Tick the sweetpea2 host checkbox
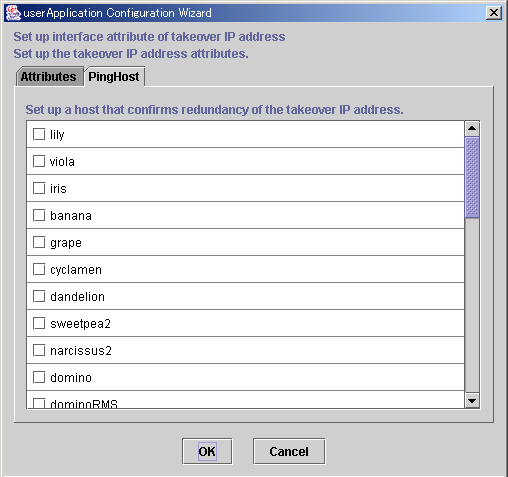Image resolution: width=508 pixels, height=477 pixels. tap(39, 323)
